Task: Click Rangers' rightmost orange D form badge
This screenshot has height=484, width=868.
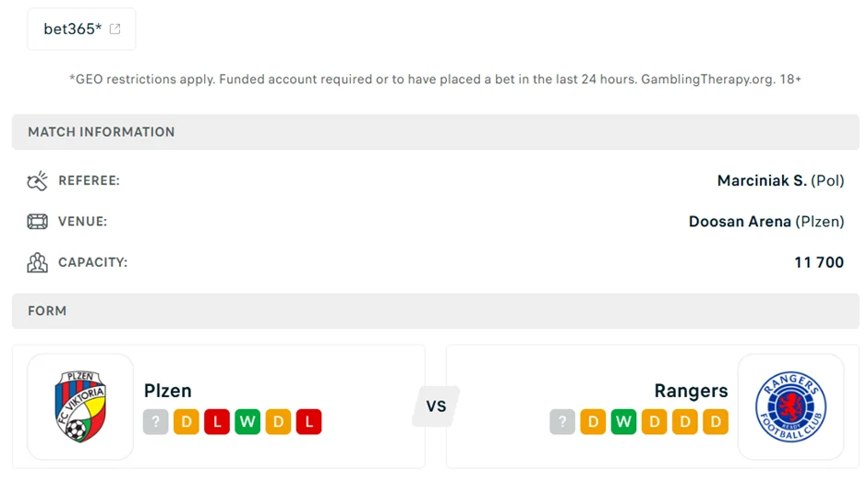Action: (715, 422)
